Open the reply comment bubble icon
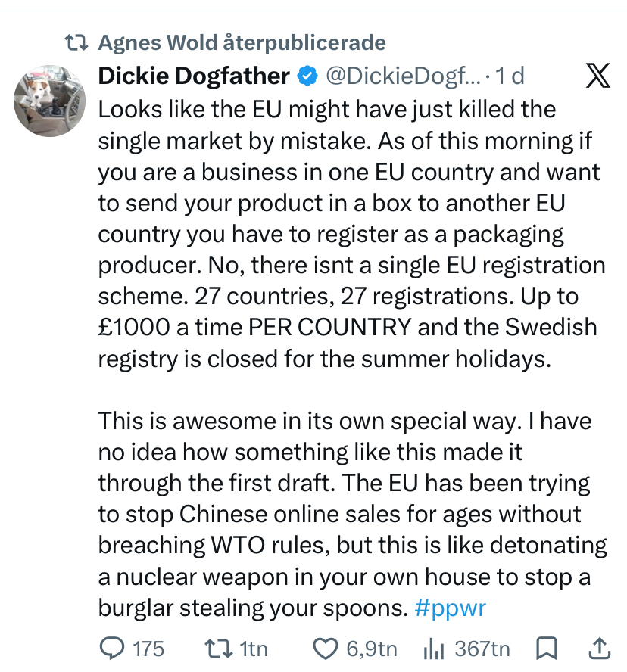Viewport: 627px width, 672px height. pyautogui.click(x=112, y=648)
